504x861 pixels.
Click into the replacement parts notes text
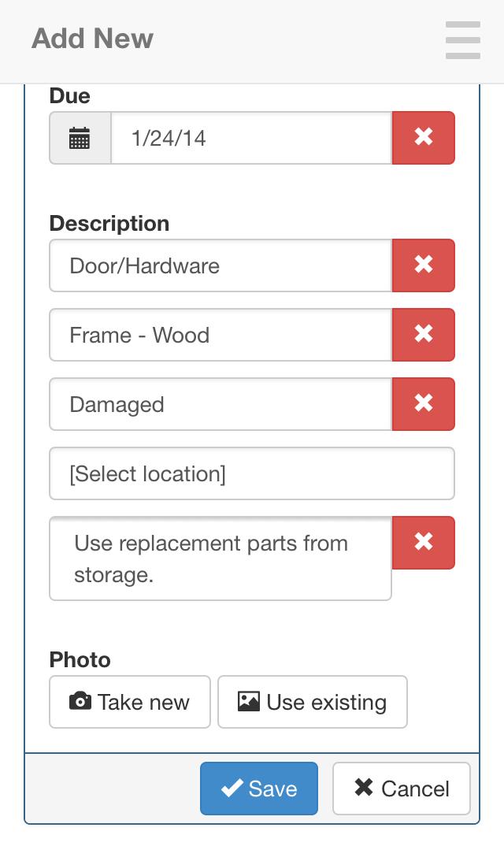220,559
